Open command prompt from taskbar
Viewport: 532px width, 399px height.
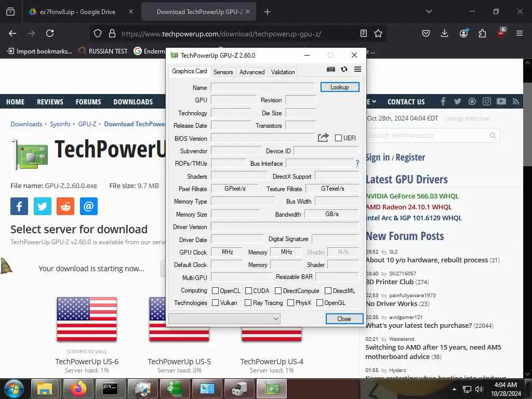coord(110,389)
